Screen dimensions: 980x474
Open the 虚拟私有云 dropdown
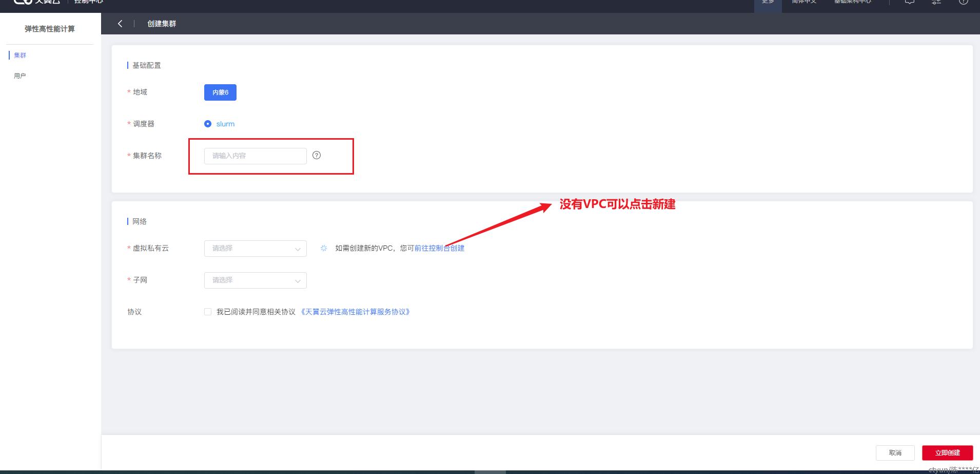pos(255,249)
